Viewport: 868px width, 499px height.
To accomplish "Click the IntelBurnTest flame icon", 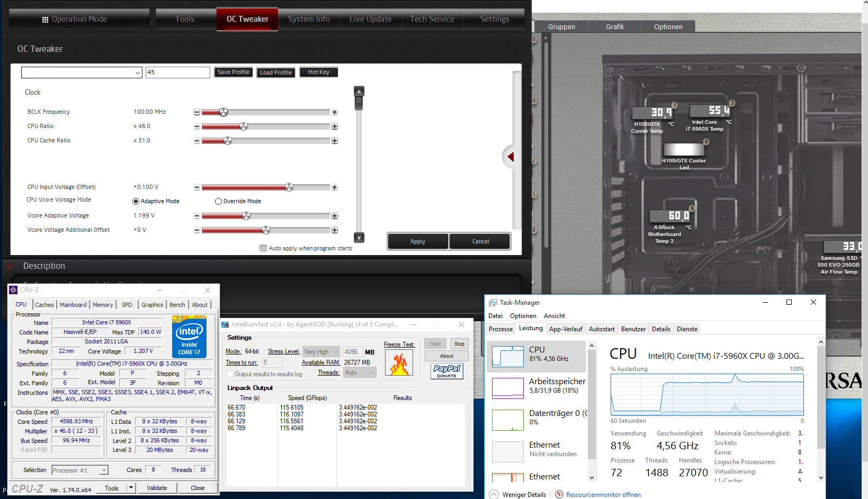I will (399, 363).
